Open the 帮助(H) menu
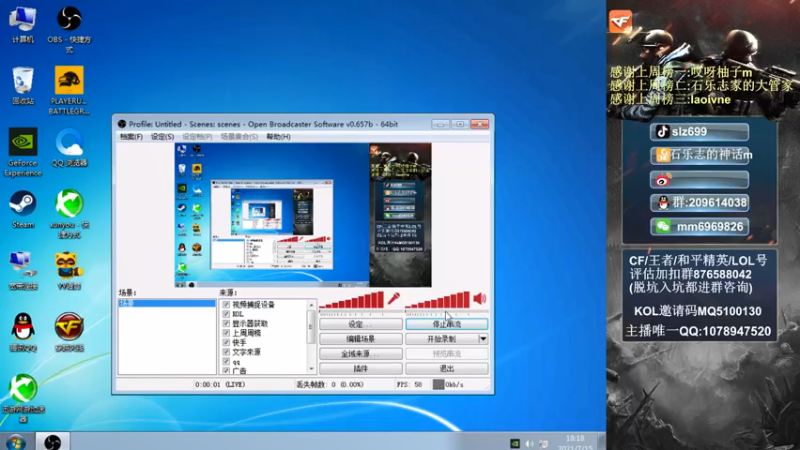The width and height of the screenshot is (800, 450). coord(279,137)
